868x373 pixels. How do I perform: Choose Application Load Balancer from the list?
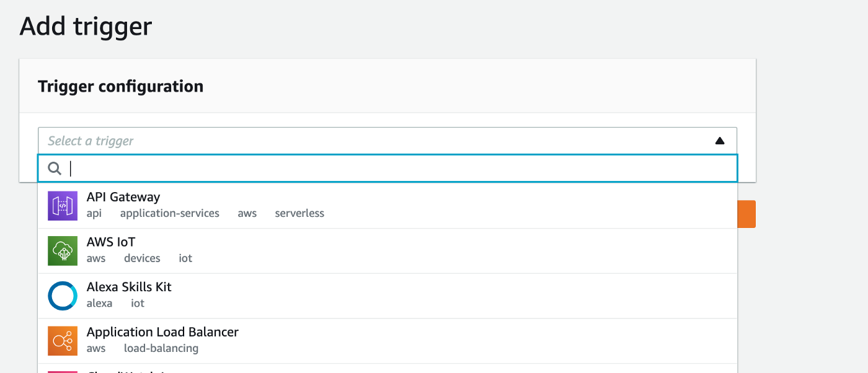(x=387, y=341)
